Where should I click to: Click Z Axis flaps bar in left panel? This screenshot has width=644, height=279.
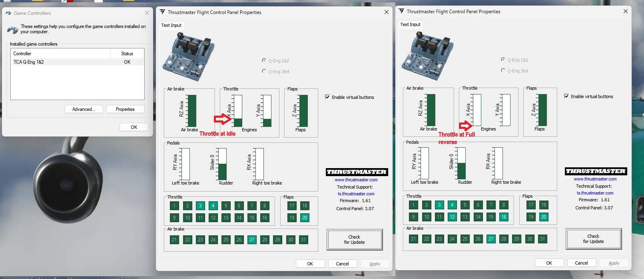pos(303,111)
